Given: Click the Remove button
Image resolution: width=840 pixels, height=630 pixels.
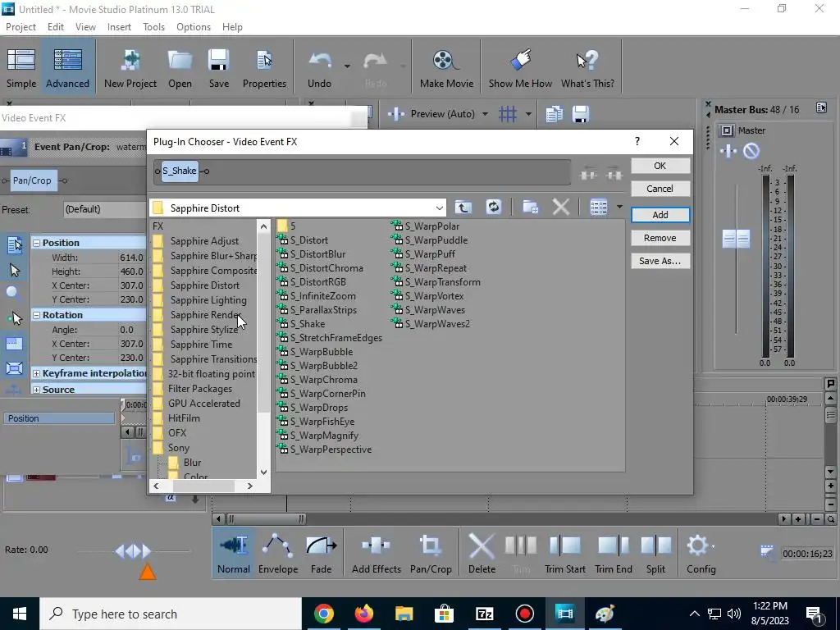Looking at the screenshot, I should point(660,238).
